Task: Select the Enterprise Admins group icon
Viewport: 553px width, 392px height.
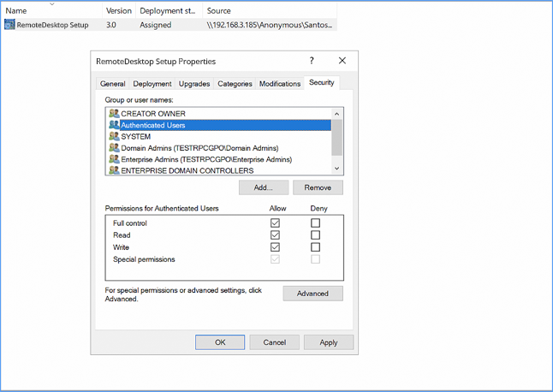Action: click(114, 159)
